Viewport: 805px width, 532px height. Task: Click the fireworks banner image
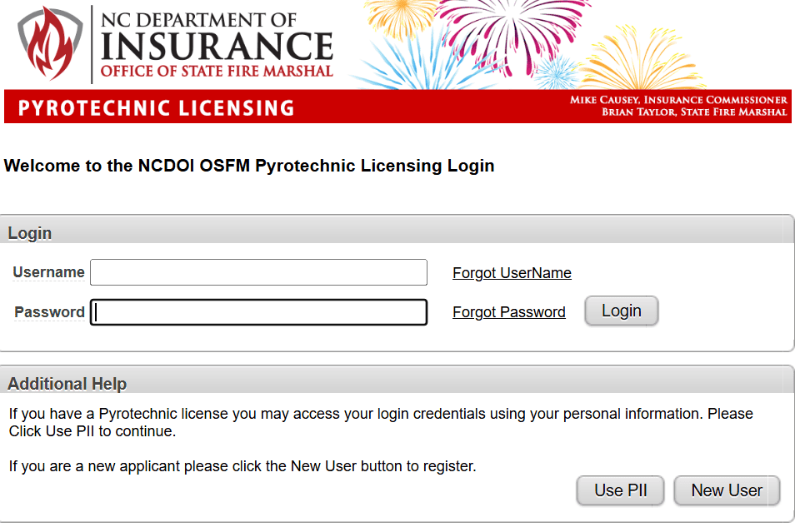pos(567,43)
